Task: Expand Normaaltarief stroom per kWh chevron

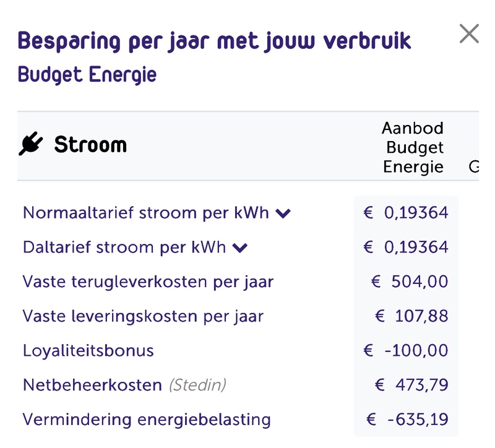Action: (x=283, y=213)
